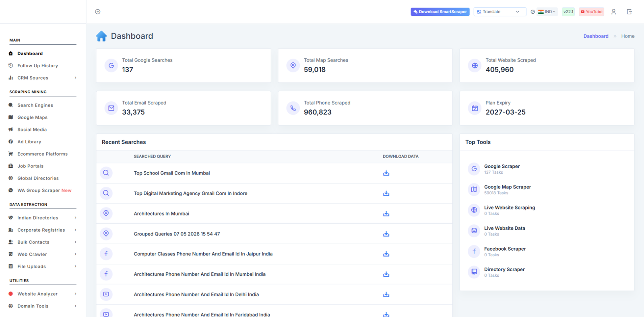Go to Follow Up History page
Viewport: 644px width, 317px height.
(37, 66)
